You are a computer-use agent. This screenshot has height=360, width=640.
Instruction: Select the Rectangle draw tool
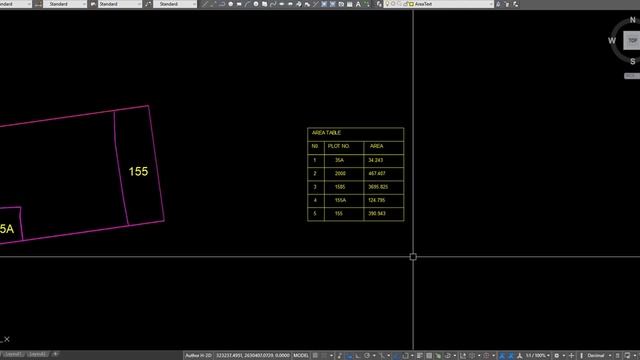(239, 4)
